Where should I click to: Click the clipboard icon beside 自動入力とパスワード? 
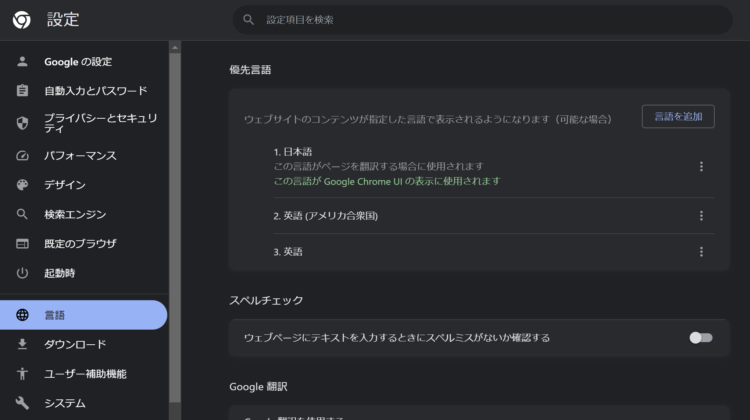coord(22,90)
